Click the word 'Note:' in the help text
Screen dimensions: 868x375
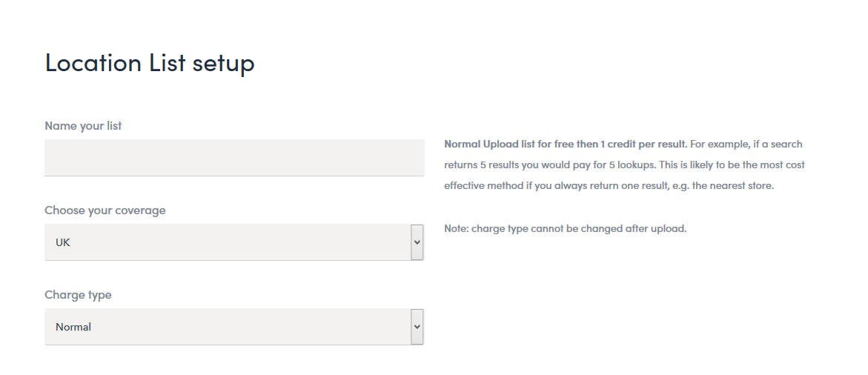tap(456, 228)
